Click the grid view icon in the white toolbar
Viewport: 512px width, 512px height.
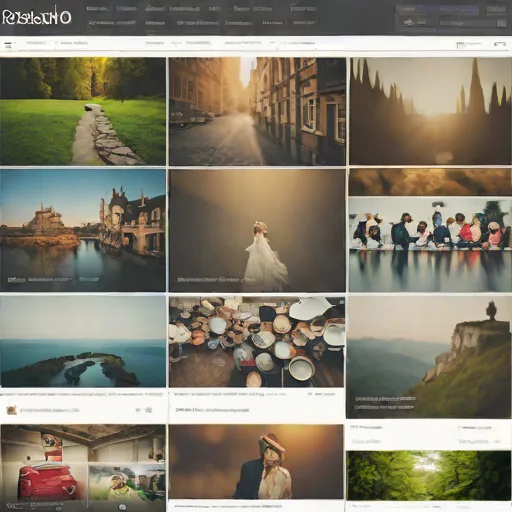pyautogui.click(x=461, y=45)
